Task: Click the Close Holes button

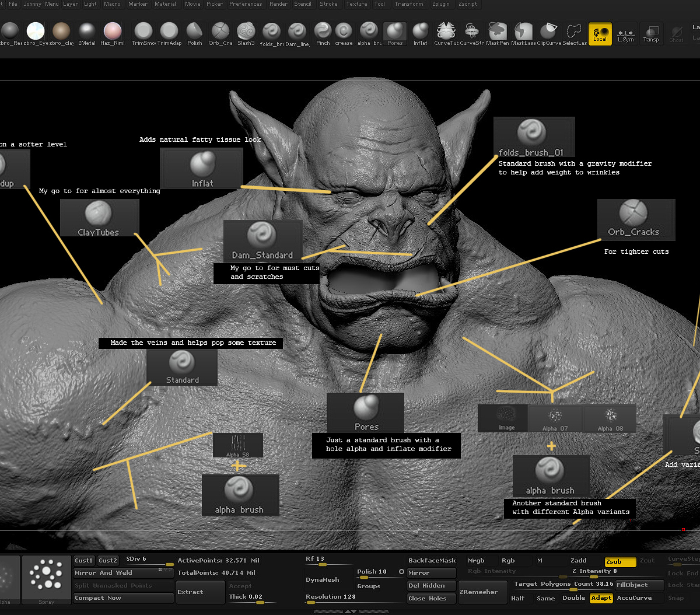Action: (431, 598)
